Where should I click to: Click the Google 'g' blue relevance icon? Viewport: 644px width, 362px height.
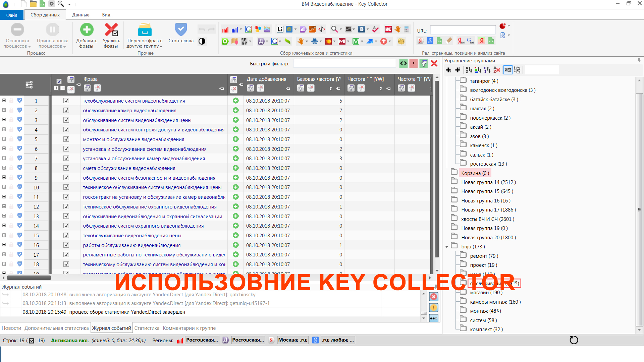(x=430, y=41)
